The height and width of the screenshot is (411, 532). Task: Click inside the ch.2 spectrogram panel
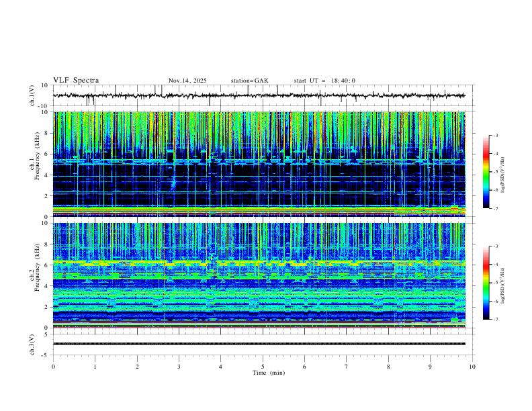(x=259, y=275)
